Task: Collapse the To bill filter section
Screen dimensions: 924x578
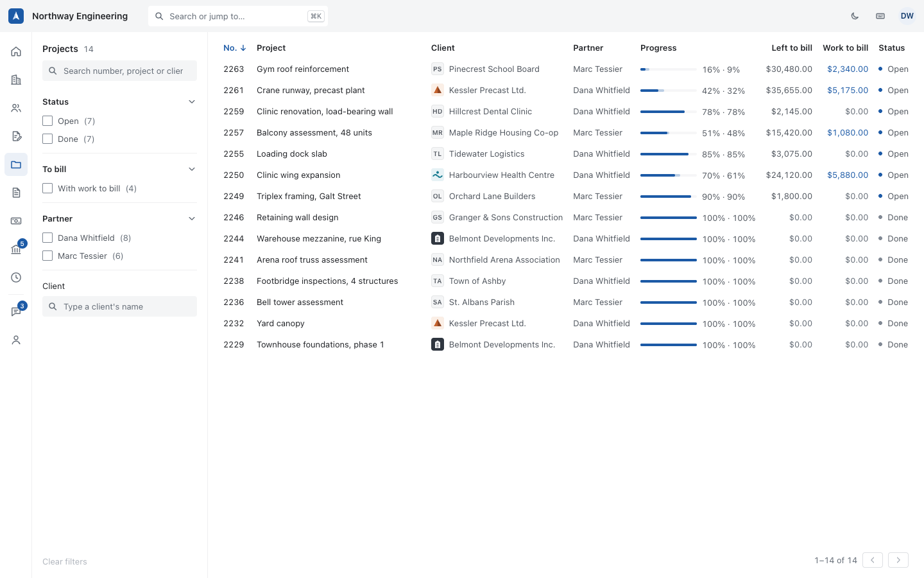Action: tap(192, 169)
